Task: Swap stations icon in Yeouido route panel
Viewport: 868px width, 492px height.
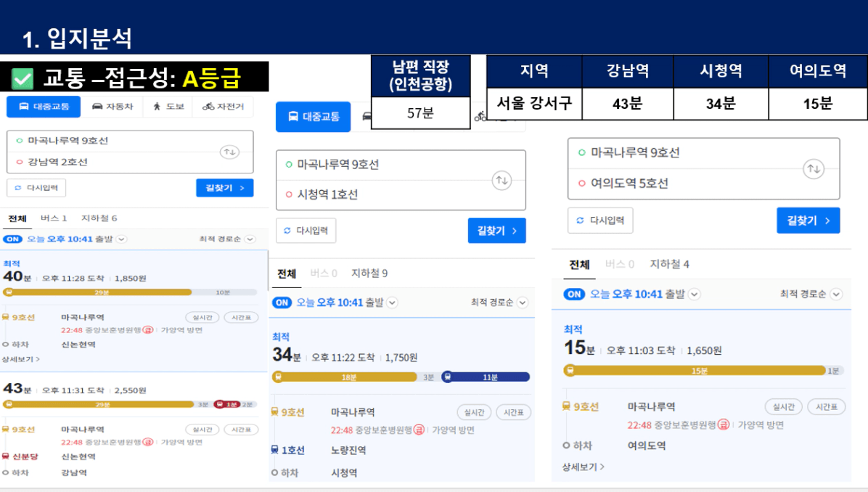Action: coord(813,169)
